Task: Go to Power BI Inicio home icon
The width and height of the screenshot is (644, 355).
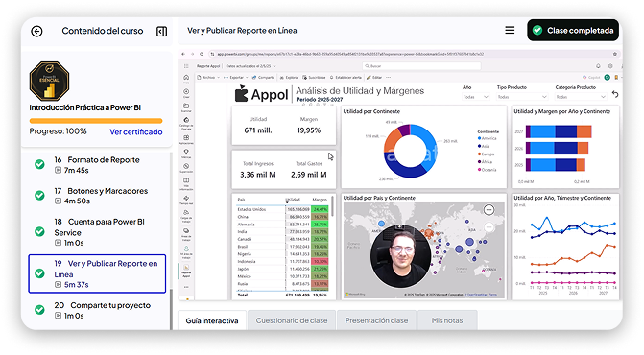Action: point(186,79)
